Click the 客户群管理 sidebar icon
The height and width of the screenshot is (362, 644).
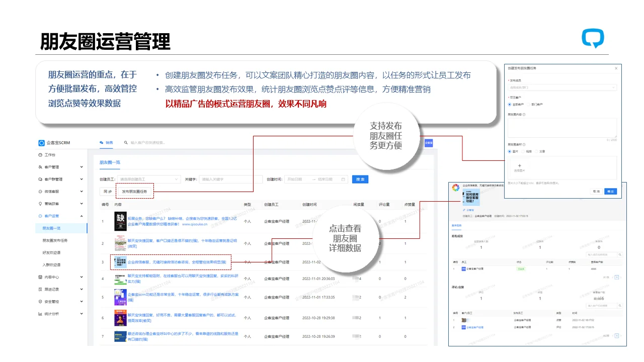click(40, 179)
